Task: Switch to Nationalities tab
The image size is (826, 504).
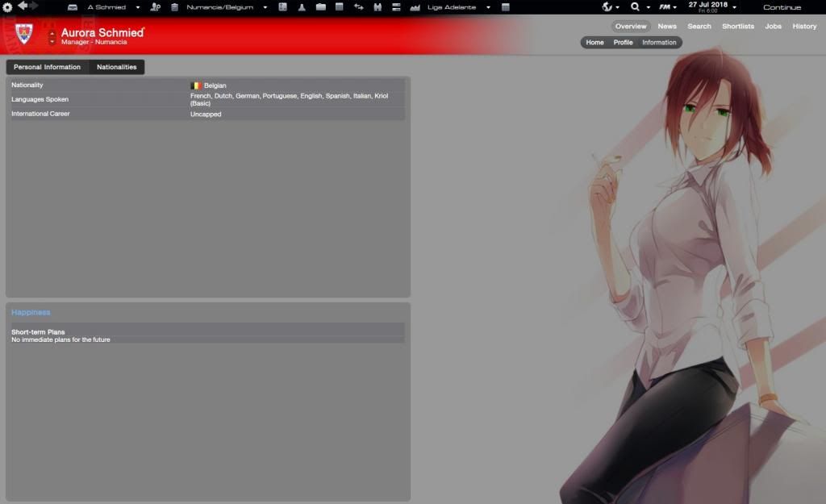Action: coord(116,67)
